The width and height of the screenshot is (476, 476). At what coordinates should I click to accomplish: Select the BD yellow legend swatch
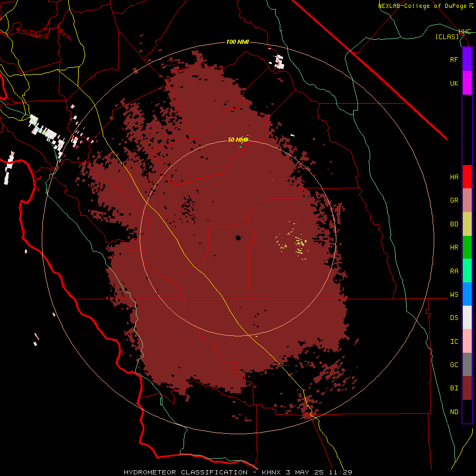pyautogui.click(x=467, y=224)
